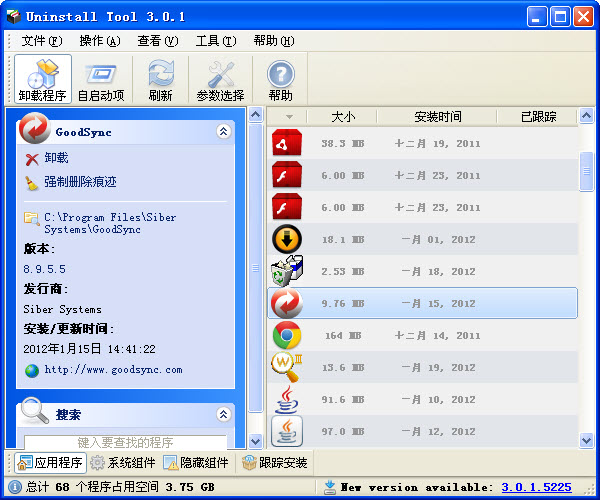Click the sort arrow column header
This screenshot has height=500, width=600.
pyautogui.click(x=289, y=117)
